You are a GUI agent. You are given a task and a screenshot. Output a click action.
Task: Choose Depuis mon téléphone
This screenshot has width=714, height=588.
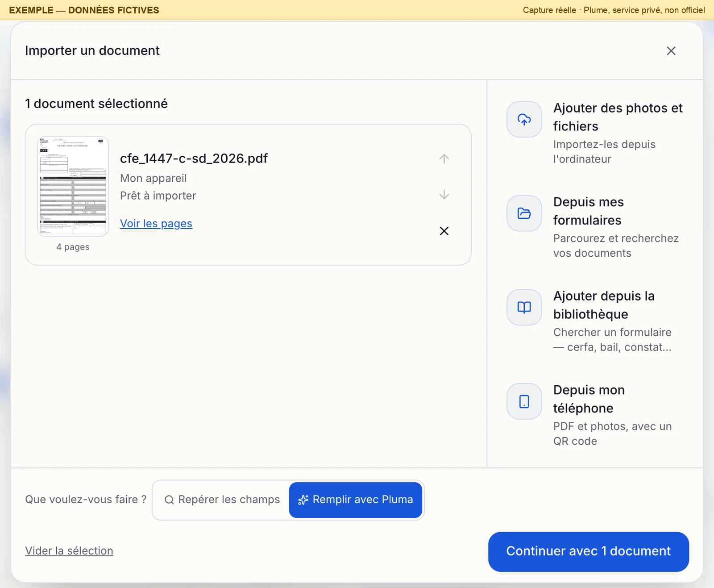pos(596,415)
